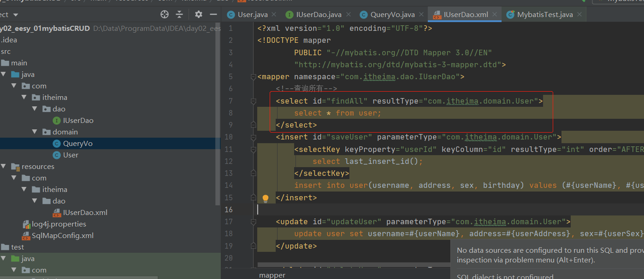Image resolution: width=644 pixels, height=279 pixels.
Task: Close the IUserDao.xml tab
Action: [496, 15]
